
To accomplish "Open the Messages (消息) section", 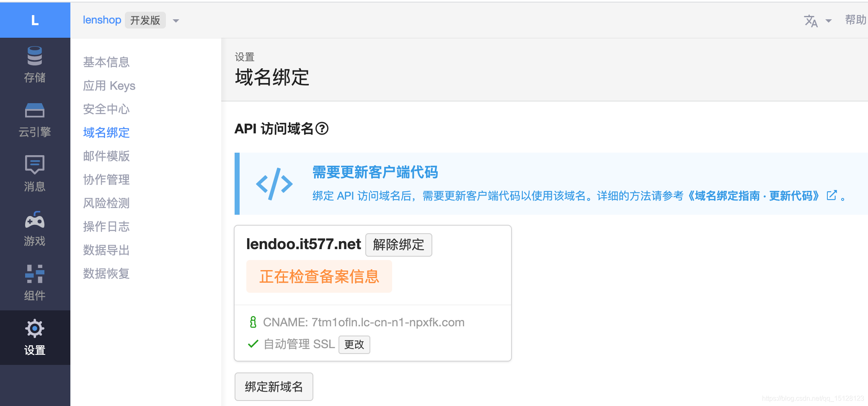I will coord(35,174).
